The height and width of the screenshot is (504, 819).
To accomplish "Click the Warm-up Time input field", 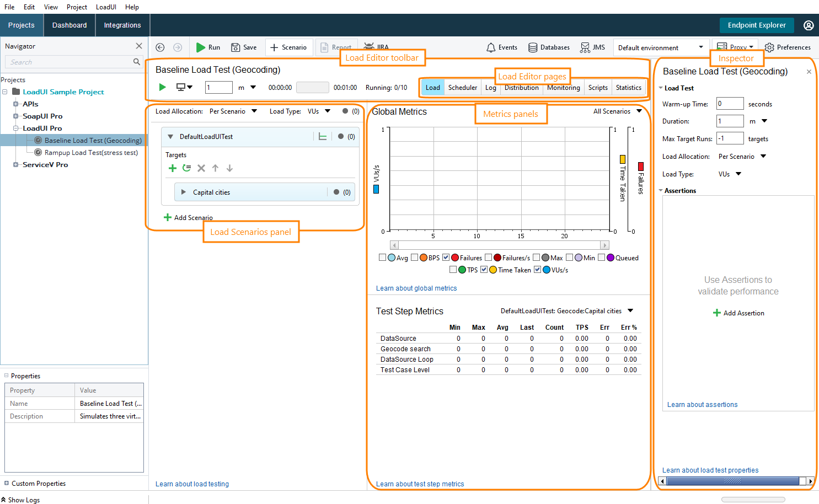I will [730, 104].
